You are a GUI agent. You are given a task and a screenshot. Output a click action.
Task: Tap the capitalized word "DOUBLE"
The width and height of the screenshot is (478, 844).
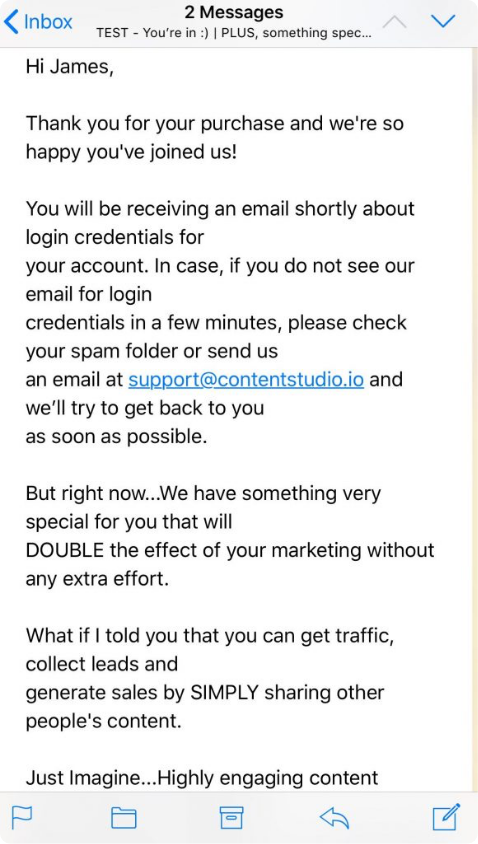point(65,550)
